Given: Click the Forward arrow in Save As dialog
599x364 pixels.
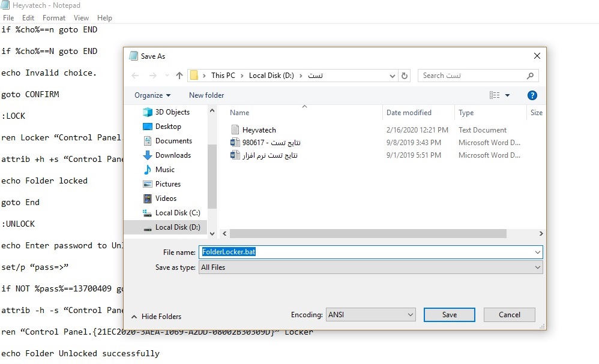Looking at the screenshot, I should [153, 76].
